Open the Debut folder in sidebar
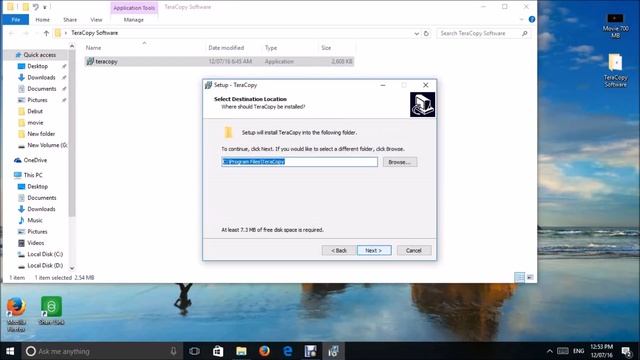The height and width of the screenshot is (360, 640). pyautogui.click(x=35, y=111)
